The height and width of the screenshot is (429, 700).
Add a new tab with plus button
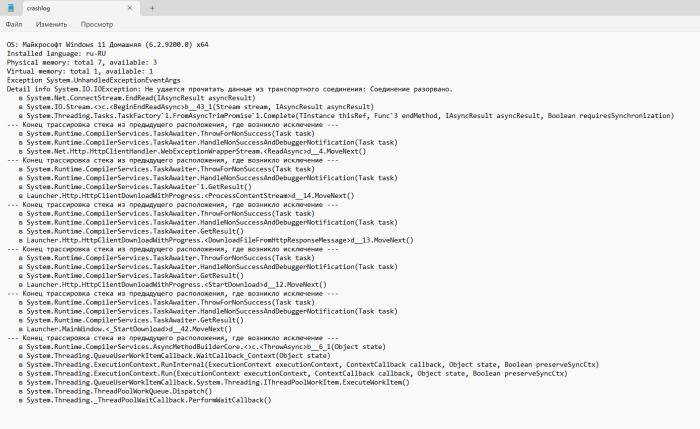(153, 7)
